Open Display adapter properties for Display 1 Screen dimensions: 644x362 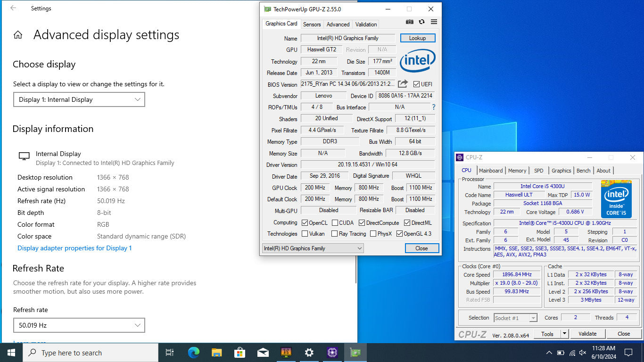[74, 248]
